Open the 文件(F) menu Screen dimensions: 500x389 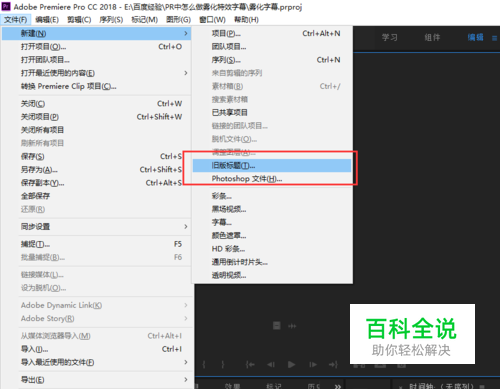(16, 20)
